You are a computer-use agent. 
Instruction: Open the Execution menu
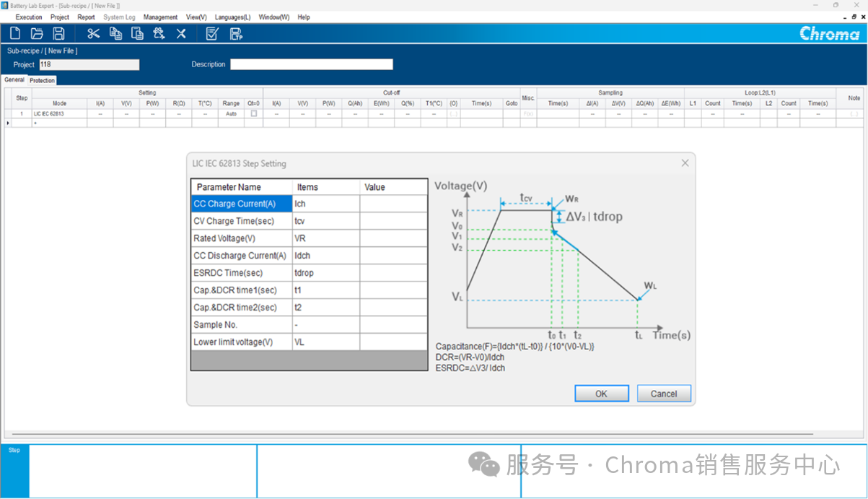[29, 17]
